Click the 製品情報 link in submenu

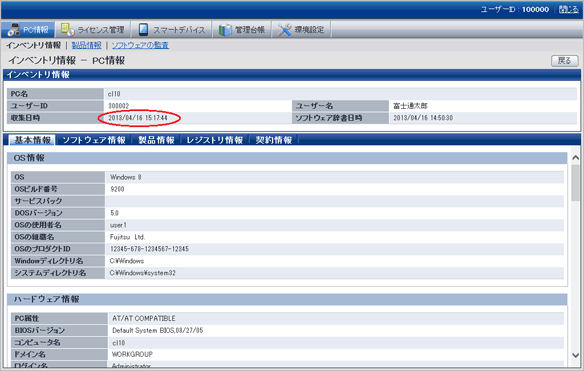coord(86,45)
